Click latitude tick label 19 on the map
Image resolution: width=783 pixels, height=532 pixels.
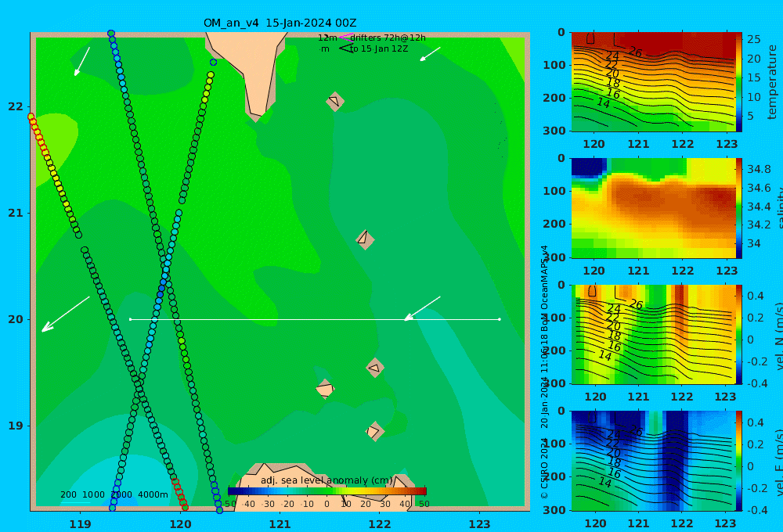click(x=16, y=426)
